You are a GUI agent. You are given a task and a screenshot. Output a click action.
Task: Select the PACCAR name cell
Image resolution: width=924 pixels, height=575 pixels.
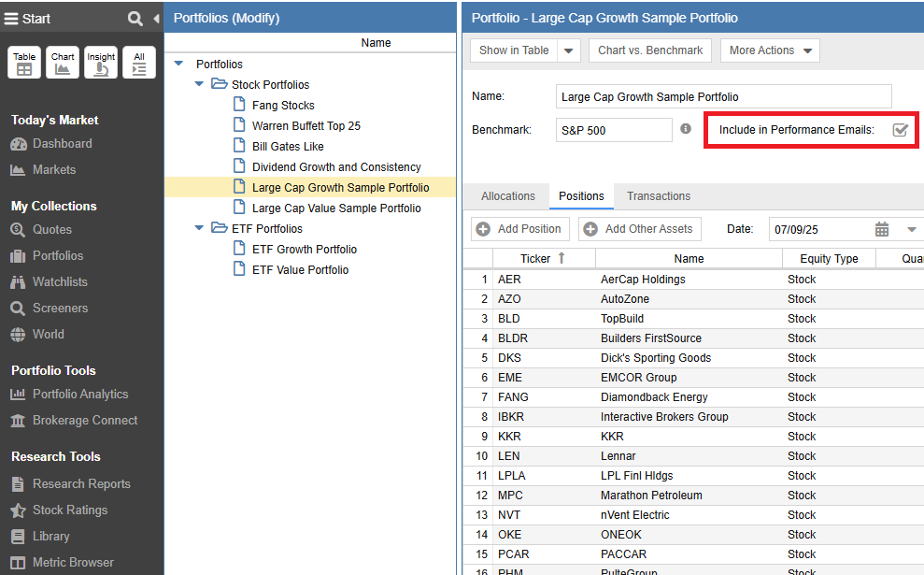point(689,554)
